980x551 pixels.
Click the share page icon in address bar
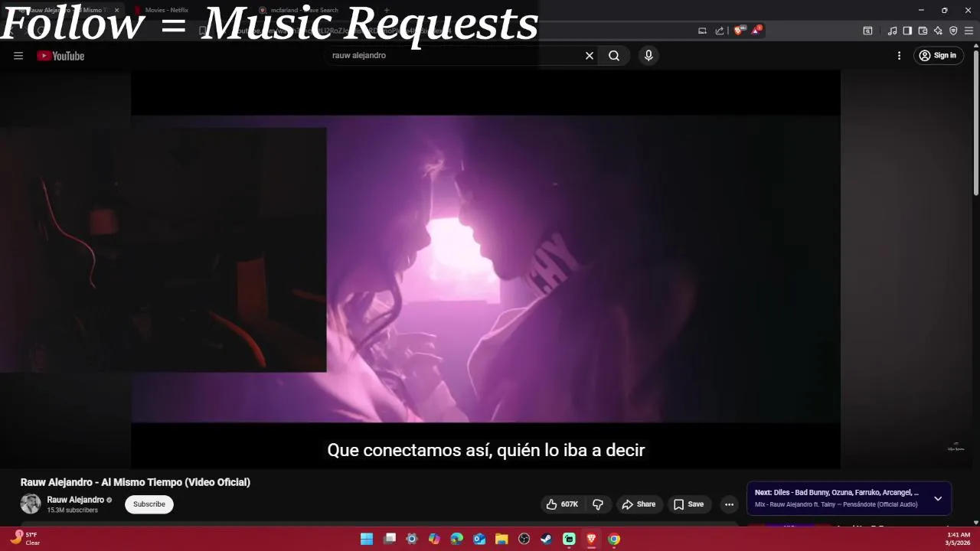click(720, 31)
